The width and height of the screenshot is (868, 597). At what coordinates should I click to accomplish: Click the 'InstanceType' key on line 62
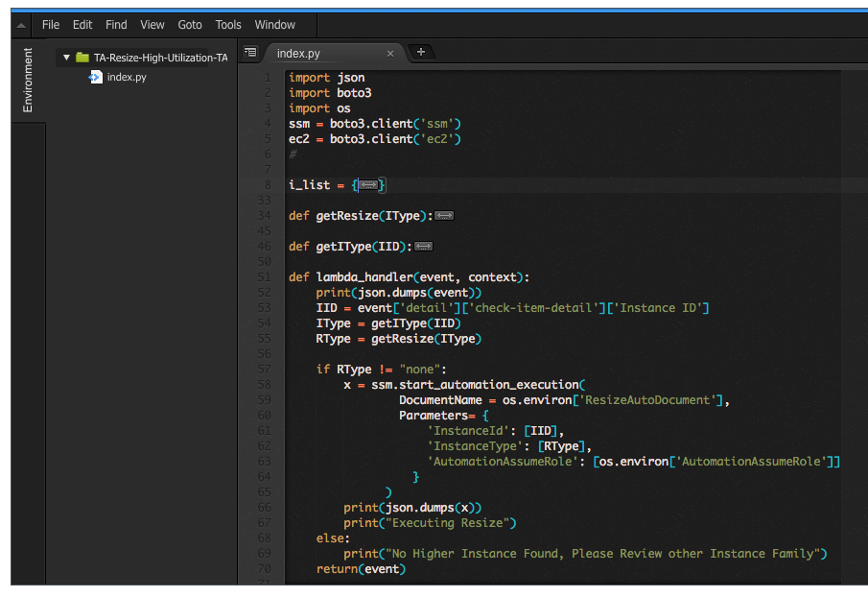pyautogui.click(x=475, y=446)
